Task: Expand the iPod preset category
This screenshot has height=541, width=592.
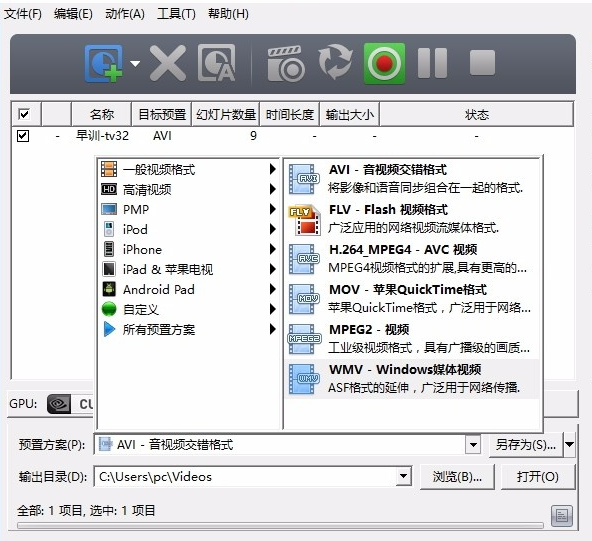Action: [188, 229]
